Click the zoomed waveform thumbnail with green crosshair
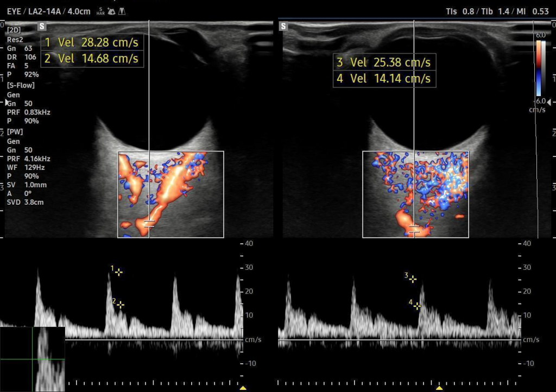 (33, 359)
